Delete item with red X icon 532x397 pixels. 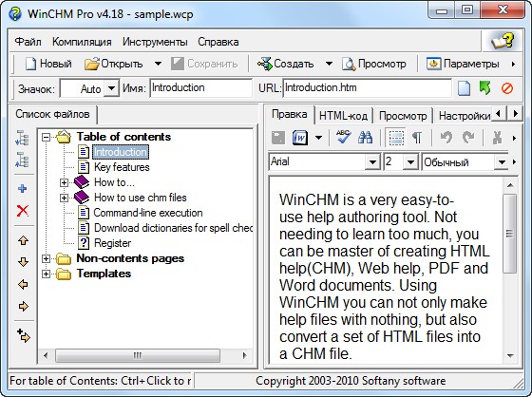23,211
